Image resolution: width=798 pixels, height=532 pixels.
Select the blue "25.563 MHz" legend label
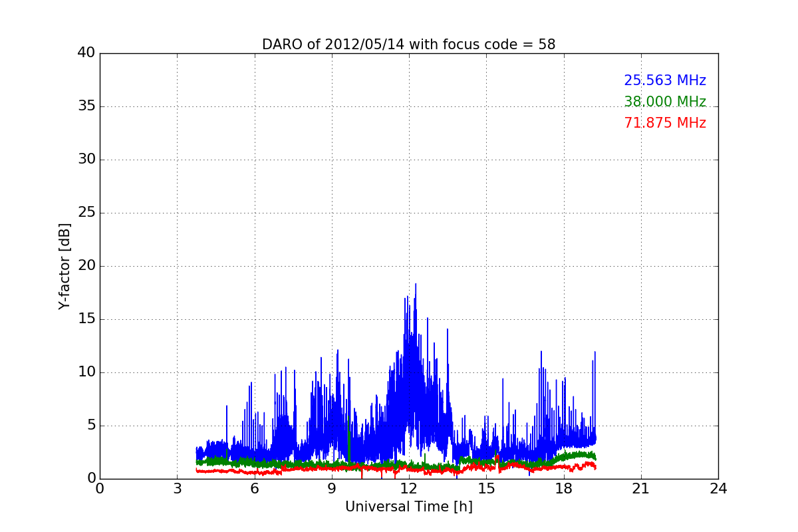click(665, 80)
